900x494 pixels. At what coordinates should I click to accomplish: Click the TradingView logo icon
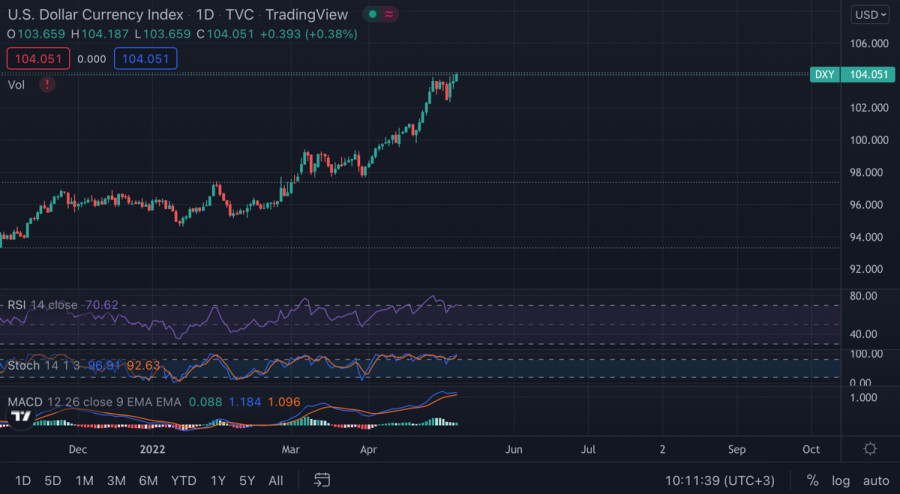[21, 417]
